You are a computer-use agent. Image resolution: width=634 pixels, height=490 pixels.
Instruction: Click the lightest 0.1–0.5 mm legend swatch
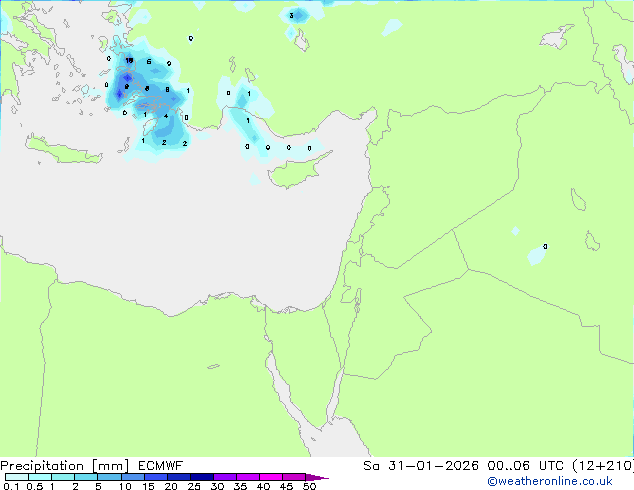17,477
